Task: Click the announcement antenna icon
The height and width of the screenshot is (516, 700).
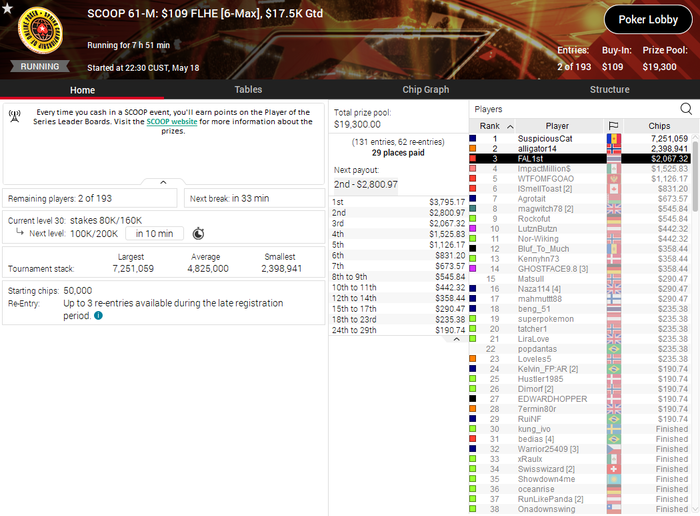Action: pyautogui.click(x=14, y=117)
